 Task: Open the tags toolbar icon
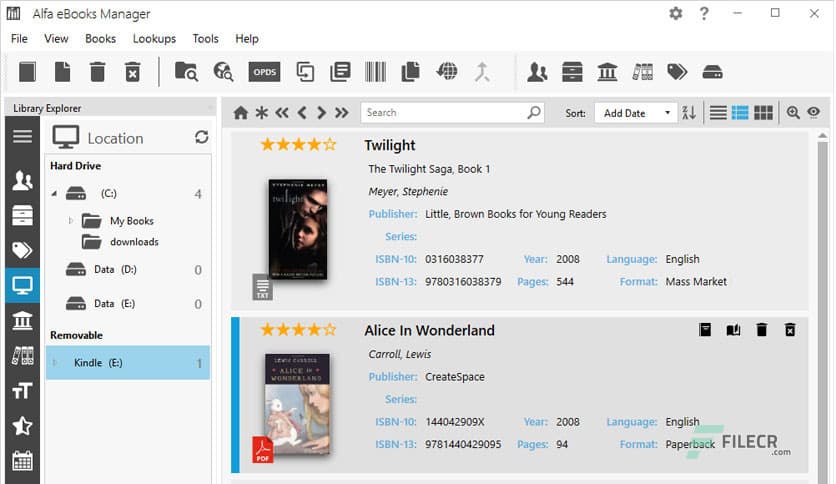[x=677, y=72]
